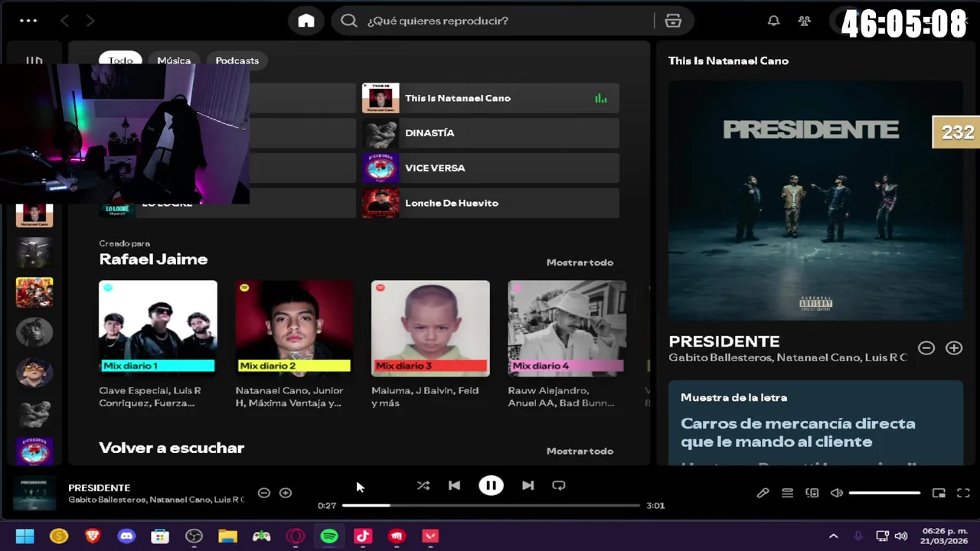Click the PRESIDENTE title in the player bar
The height and width of the screenshot is (551, 980).
(x=99, y=487)
